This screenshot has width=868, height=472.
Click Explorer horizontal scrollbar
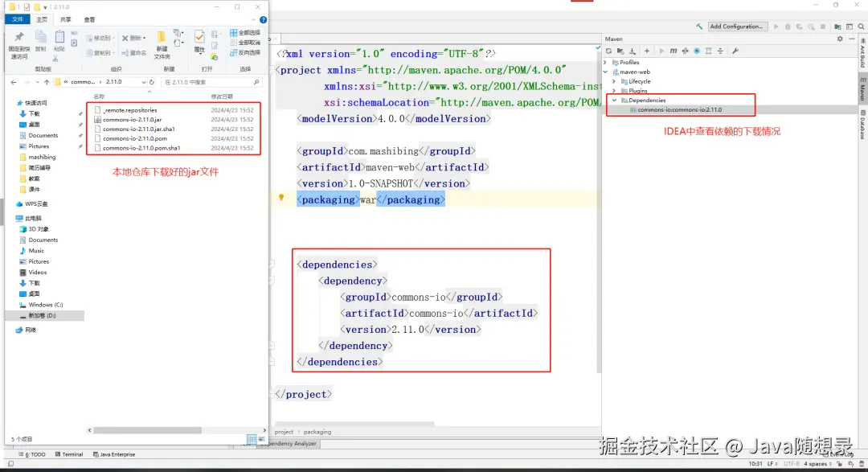tap(147, 430)
